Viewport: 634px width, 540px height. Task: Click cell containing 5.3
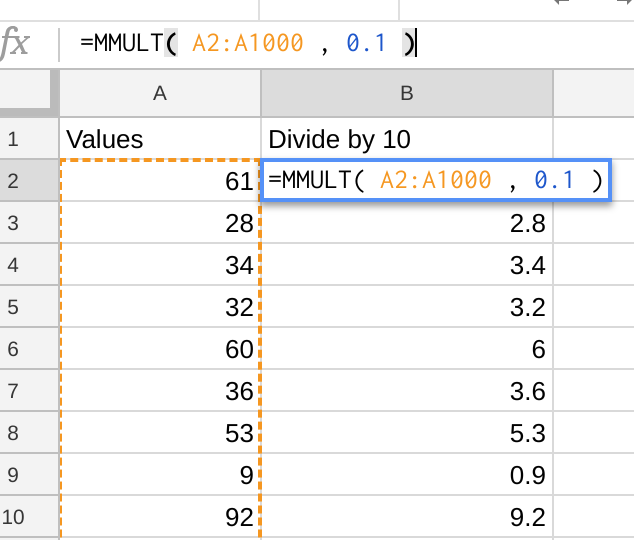point(407,432)
